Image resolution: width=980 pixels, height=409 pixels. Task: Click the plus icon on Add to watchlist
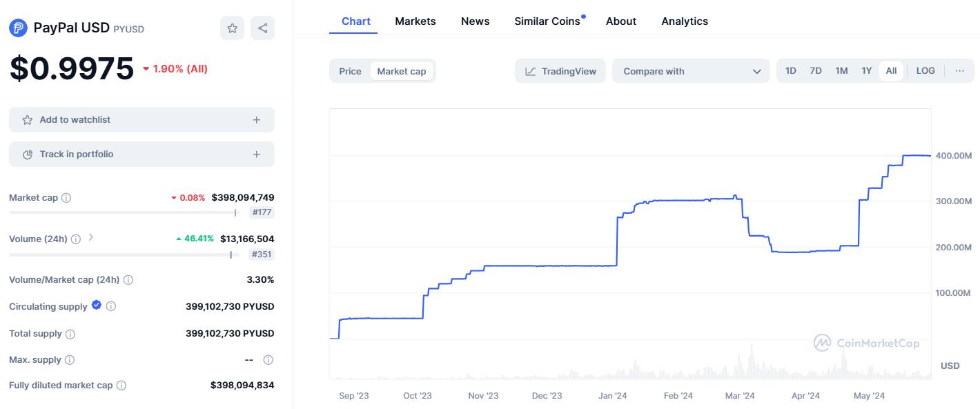click(x=257, y=120)
